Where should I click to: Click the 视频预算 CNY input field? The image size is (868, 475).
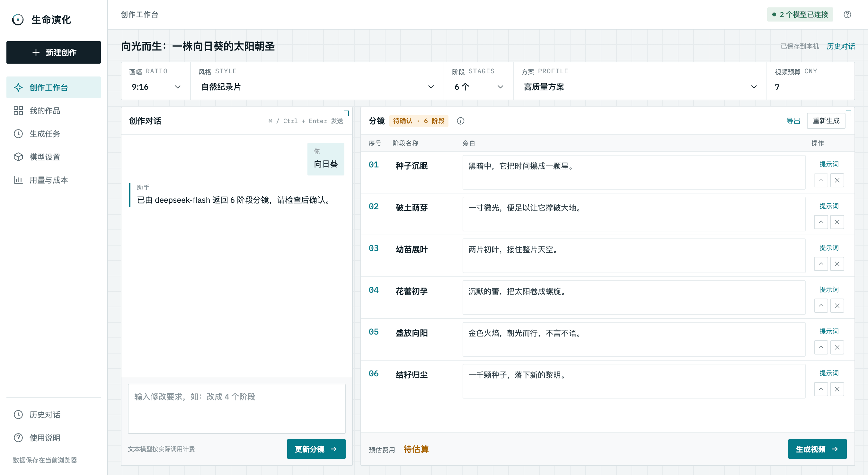[811, 87]
